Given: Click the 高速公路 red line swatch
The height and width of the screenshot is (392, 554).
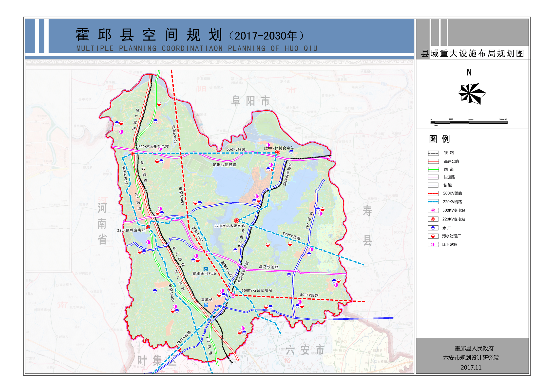Looking at the screenshot, I should (433, 161).
